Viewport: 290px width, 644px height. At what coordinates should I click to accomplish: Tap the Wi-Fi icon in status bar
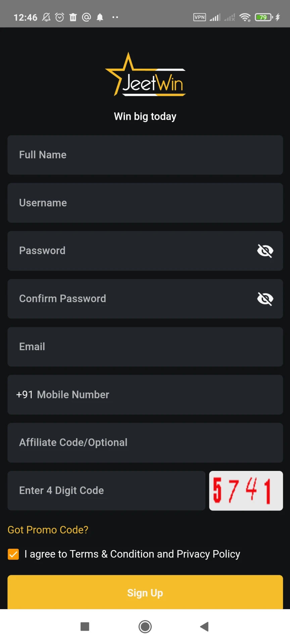click(245, 17)
